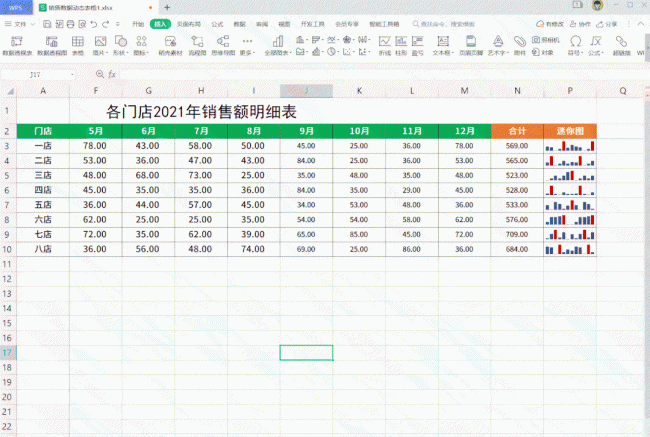The width and height of the screenshot is (650, 437).
Task: Switch to the Home (开始) tab
Action: (x=138, y=24)
